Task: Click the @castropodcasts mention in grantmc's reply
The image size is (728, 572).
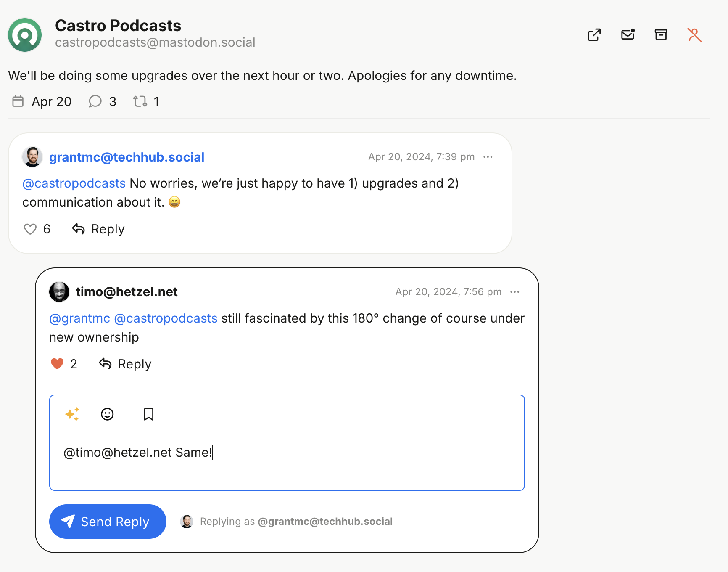Action: pos(74,183)
